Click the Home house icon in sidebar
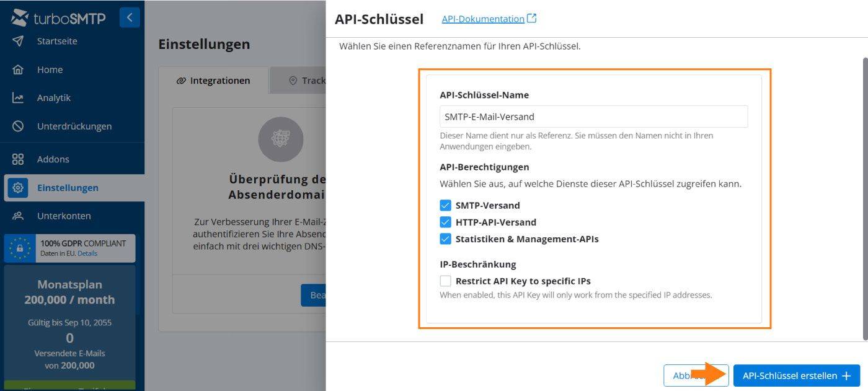 tap(18, 70)
